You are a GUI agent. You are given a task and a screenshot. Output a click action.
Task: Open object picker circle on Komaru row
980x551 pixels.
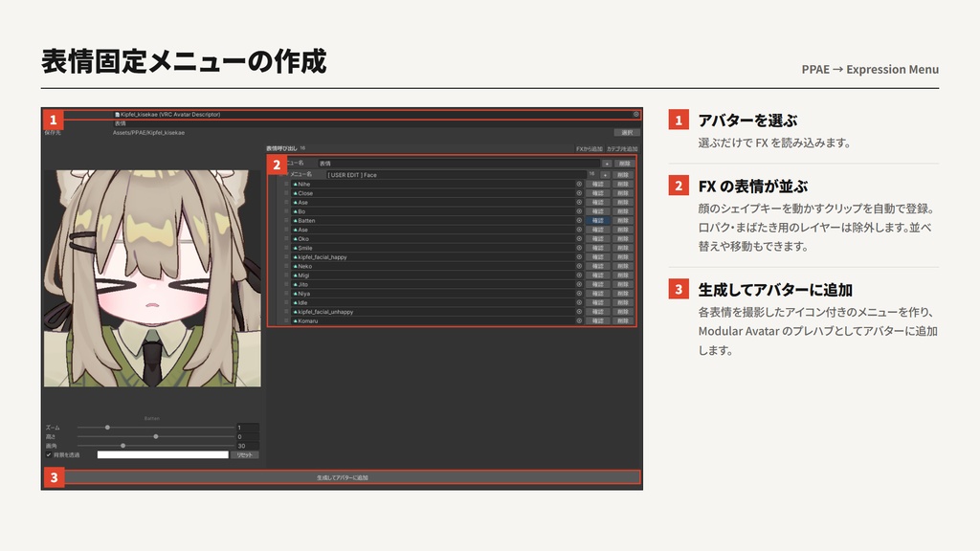point(579,320)
